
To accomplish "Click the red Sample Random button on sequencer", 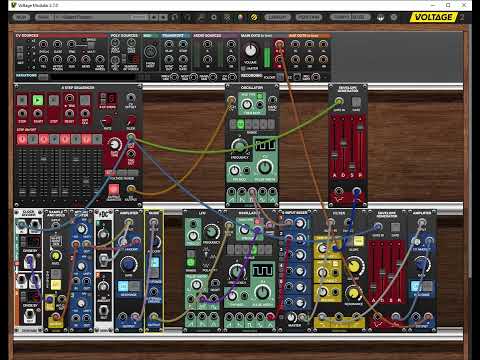I will [114, 190].
